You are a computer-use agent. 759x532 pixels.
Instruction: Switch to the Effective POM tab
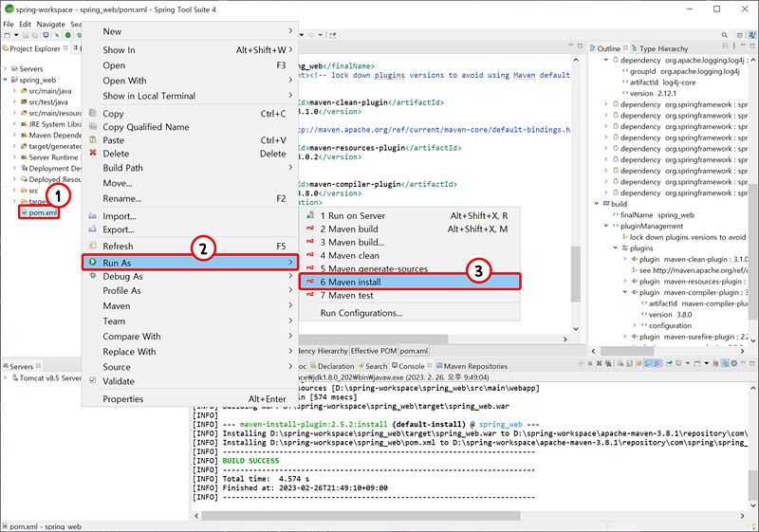click(374, 351)
